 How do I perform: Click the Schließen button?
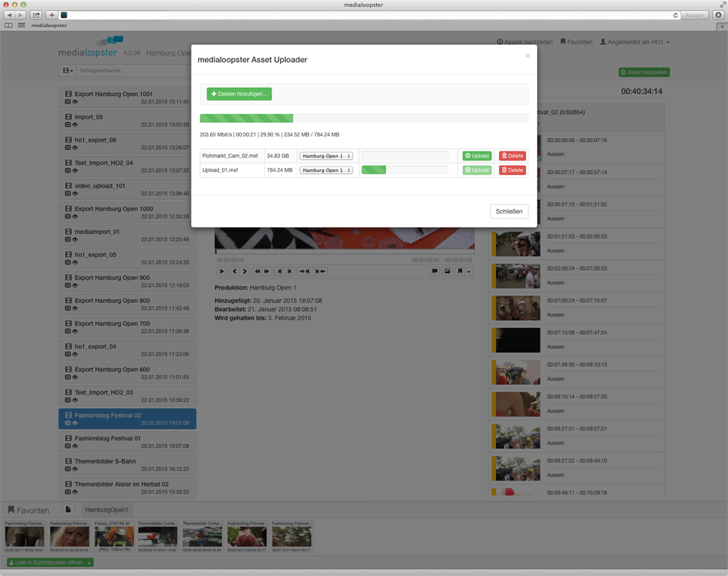pos(509,211)
